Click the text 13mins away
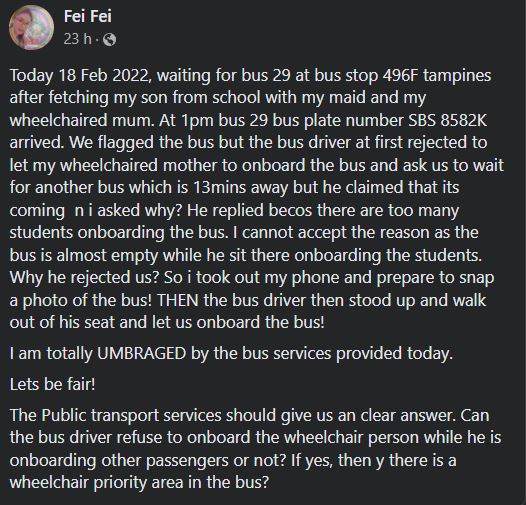The image size is (526, 505). click(241, 187)
